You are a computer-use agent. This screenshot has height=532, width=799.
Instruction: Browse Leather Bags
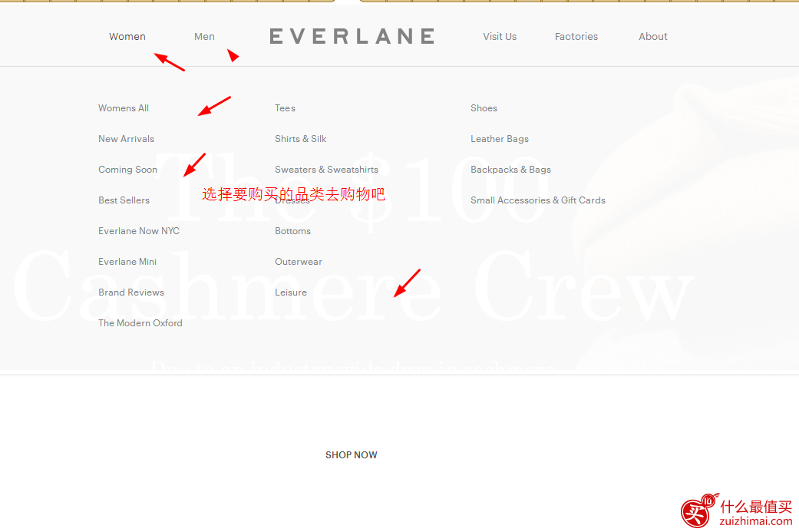point(500,139)
